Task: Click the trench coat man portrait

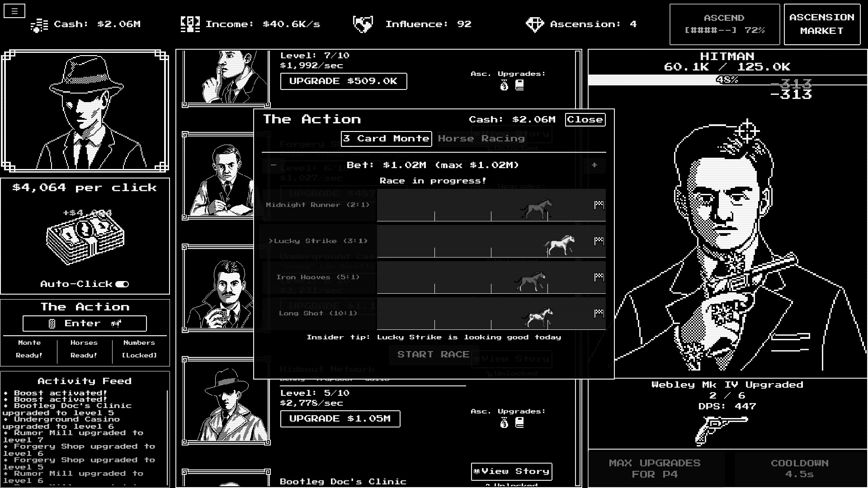Action: point(226,401)
